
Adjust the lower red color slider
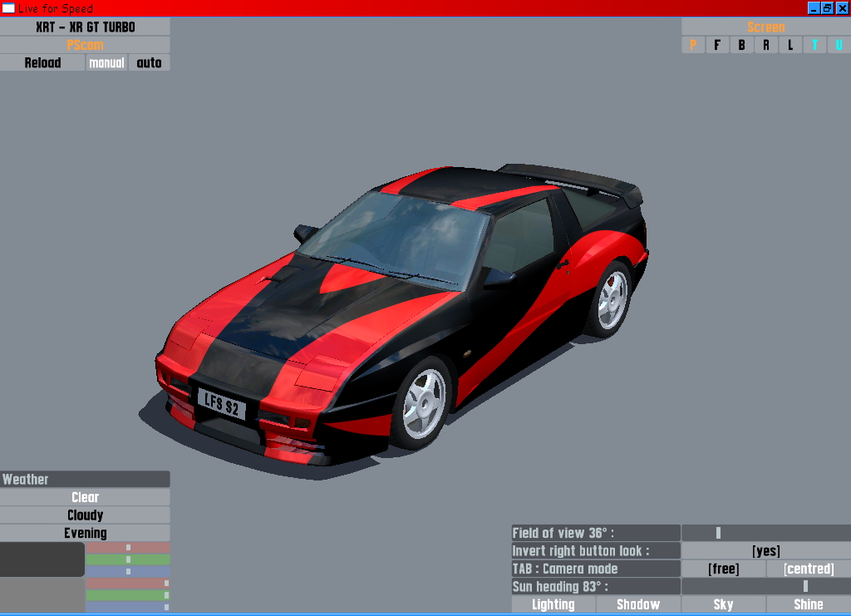point(128,584)
